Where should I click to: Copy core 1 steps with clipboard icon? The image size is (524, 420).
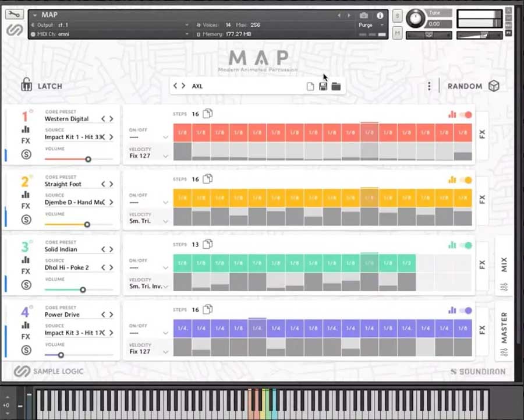207,114
